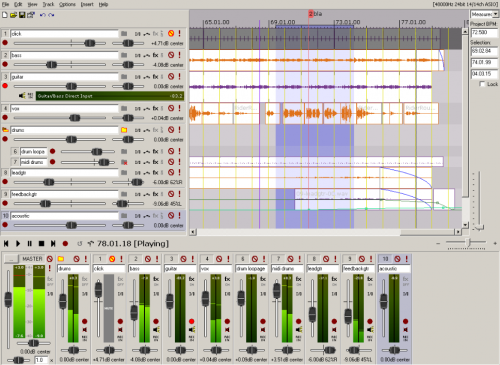This screenshot has height=365, width=500.
Task: Undo the last action in toolbar
Action: (42, 15)
